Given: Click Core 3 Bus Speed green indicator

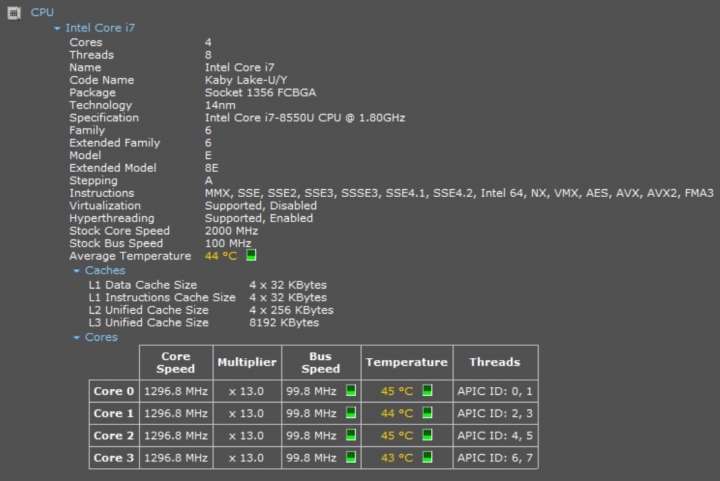Looking at the screenshot, I should [351, 457].
